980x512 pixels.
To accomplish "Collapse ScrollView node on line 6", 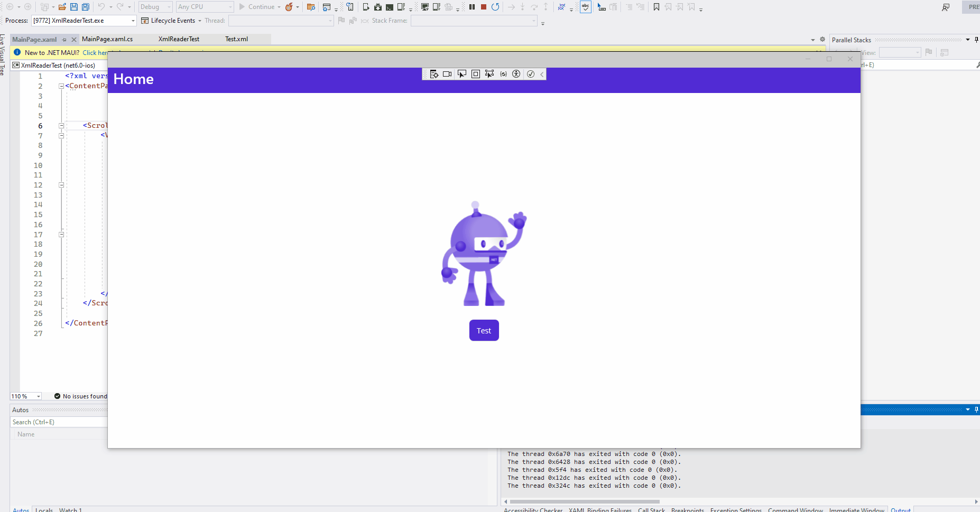I will (x=61, y=126).
